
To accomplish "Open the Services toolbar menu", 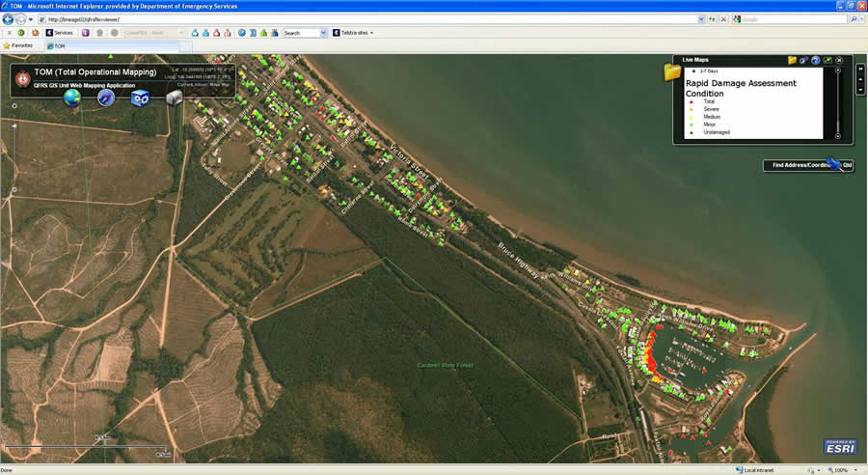I will [x=60, y=33].
